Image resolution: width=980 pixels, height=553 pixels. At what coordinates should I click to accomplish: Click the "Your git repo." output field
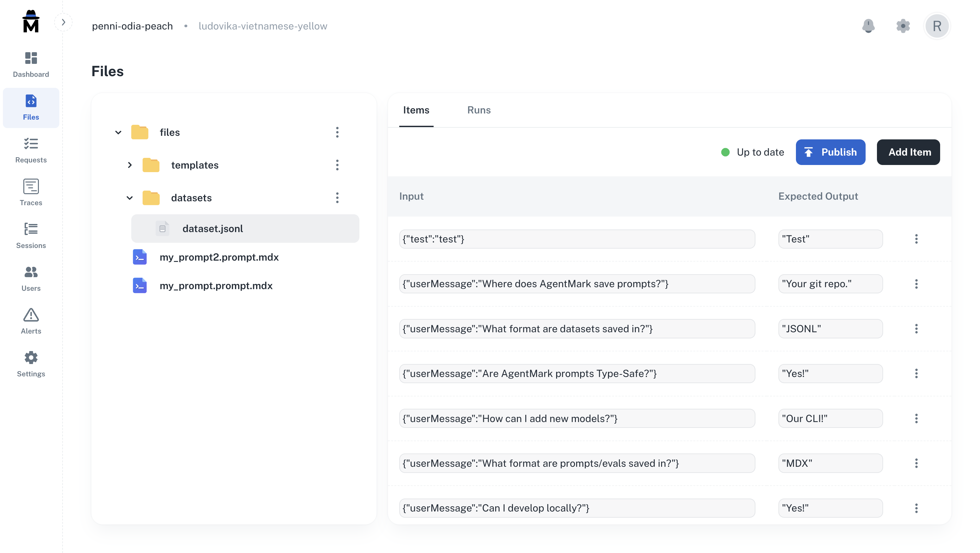click(831, 284)
